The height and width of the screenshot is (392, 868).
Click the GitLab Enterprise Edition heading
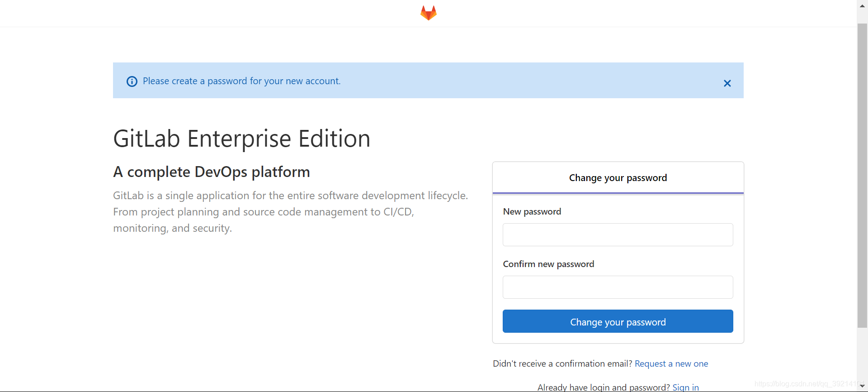[241, 139]
